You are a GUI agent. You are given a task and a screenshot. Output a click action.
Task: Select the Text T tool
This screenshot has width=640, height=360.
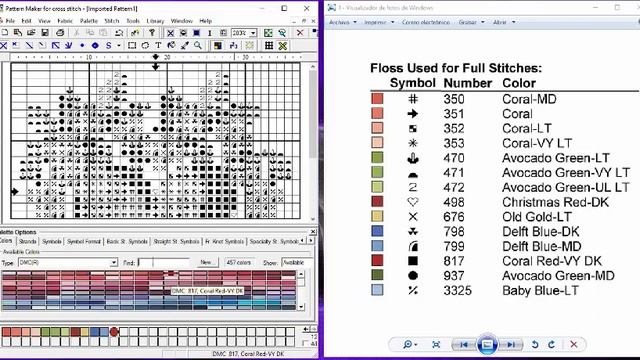pos(158,46)
